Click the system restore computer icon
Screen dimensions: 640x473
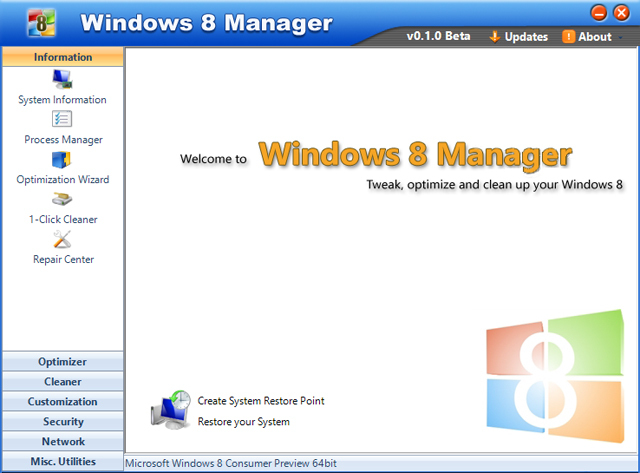[170, 410]
